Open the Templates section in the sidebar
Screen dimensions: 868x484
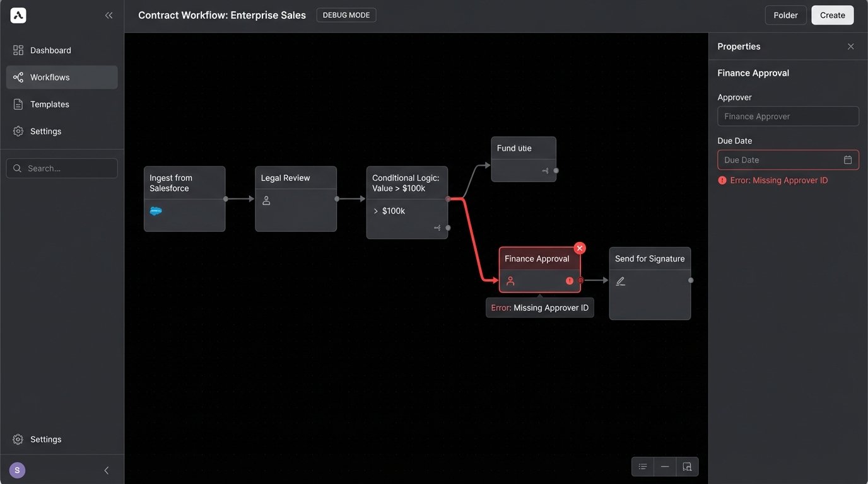tap(49, 104)
